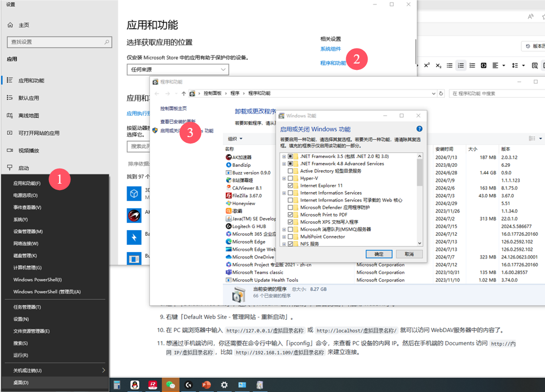Click the 控制面板 breadcrumb in address bar
Viewport: 545px width, 392px height.
(x=212, y=93)
